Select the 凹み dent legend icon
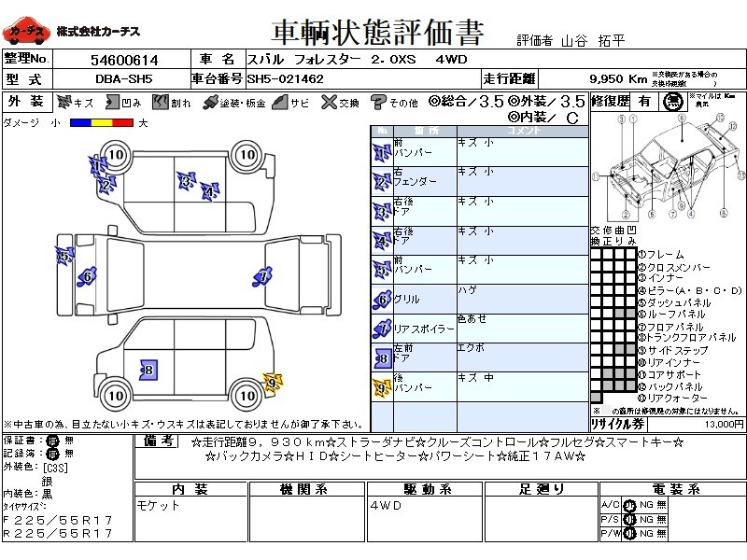The width and height of the screenshot is (747, 560). coord(112,102)
